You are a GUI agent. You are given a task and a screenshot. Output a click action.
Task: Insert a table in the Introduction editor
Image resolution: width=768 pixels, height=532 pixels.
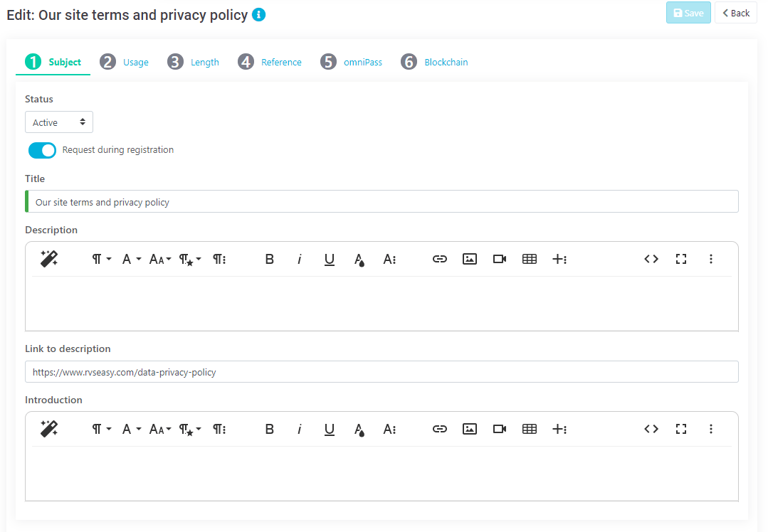529,429
